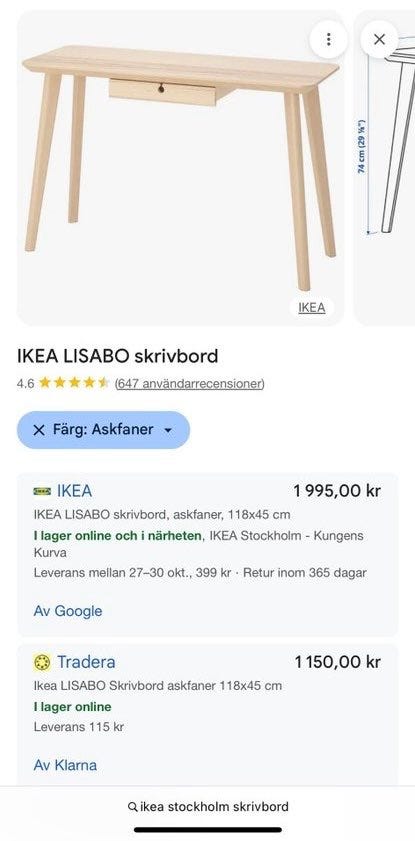Expand the Färg color dropdown arrow
Viewport: 415px width, 841px height.
point(168,430)
